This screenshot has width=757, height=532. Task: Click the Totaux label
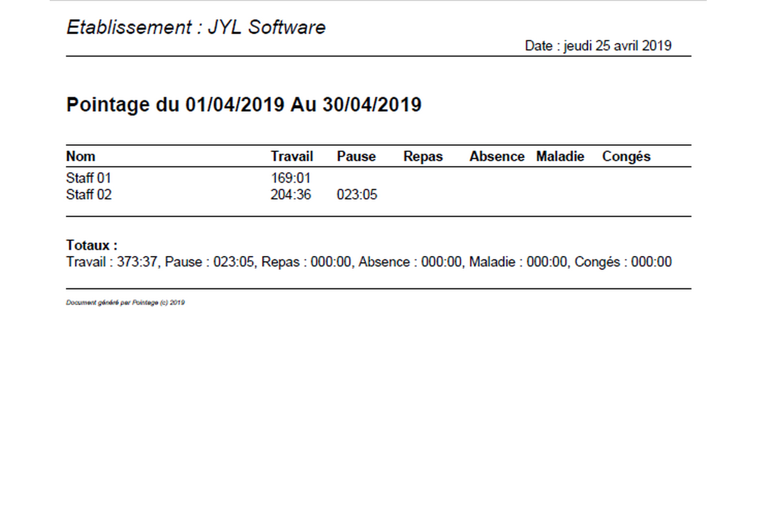coord(92,245)
